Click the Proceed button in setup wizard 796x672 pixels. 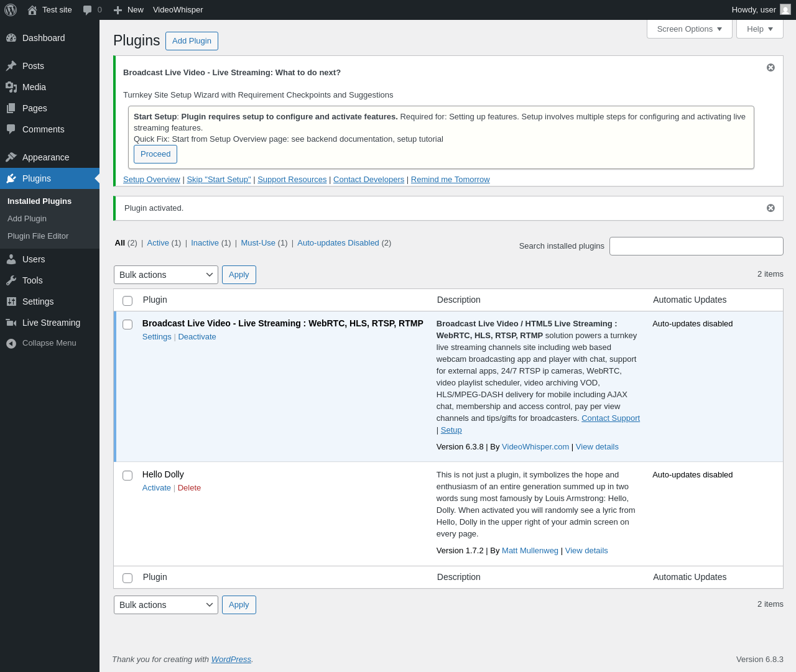[155, 154]
